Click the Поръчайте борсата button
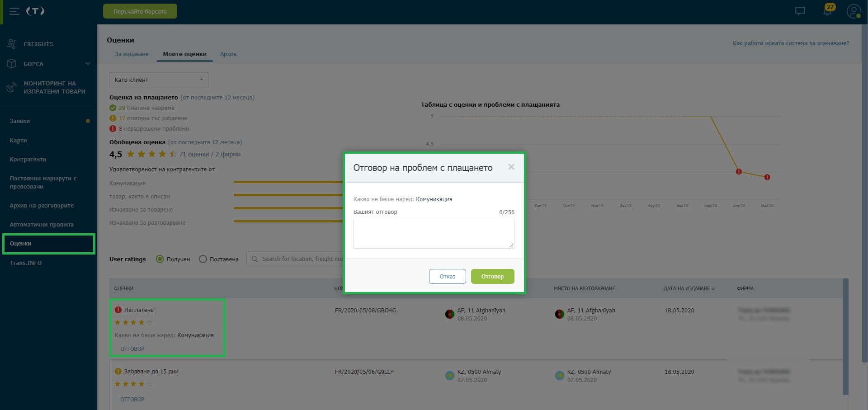This screenshot has width=868, height=410. [140, 11]
